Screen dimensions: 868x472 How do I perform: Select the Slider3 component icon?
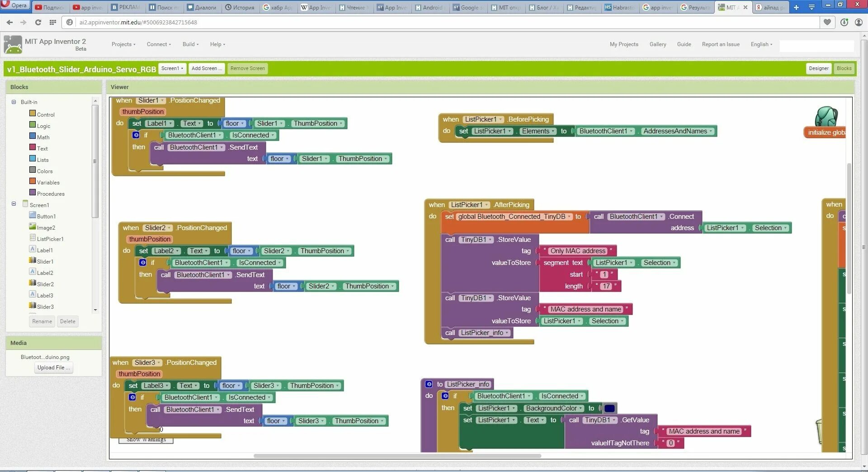[33, 306]
